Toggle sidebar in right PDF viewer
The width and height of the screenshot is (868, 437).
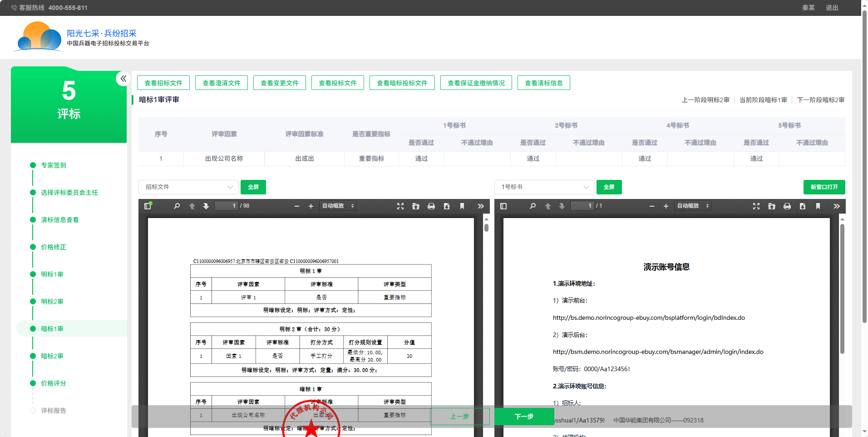point(503,206)
